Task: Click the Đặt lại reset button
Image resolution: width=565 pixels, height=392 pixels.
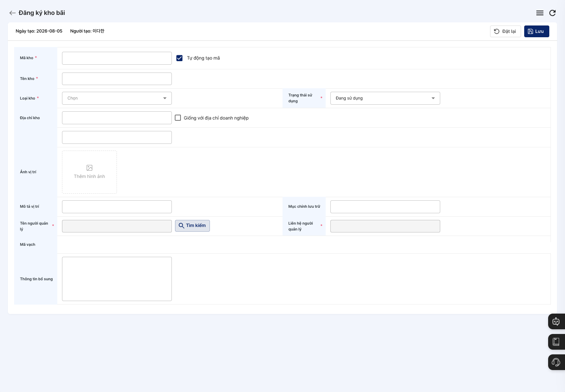Action: tap(505, 31)
